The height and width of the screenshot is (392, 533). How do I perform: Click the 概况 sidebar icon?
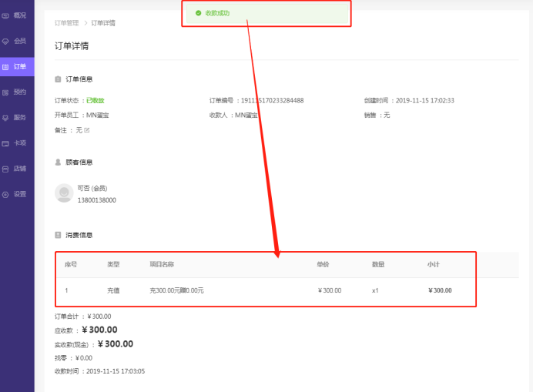5,15
